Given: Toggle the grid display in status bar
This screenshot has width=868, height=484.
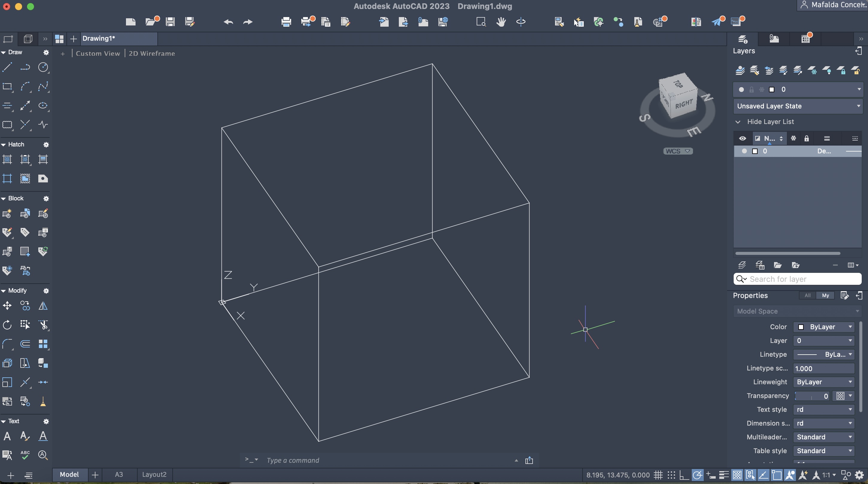Looking at the screenshot, I should pos(658,475).
